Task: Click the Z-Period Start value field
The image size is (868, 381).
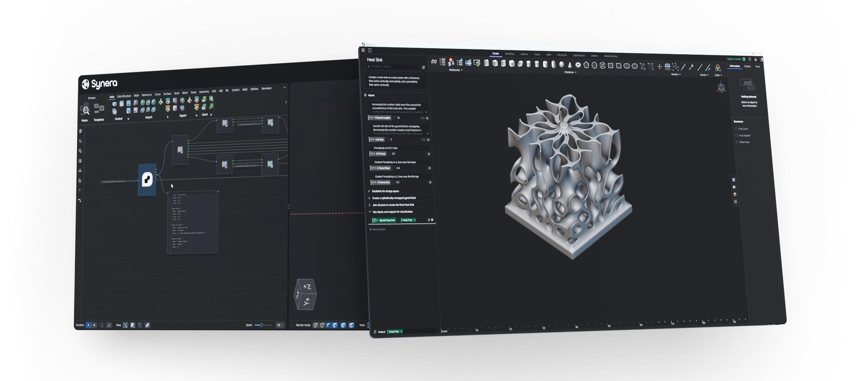Action: (410, 168)
